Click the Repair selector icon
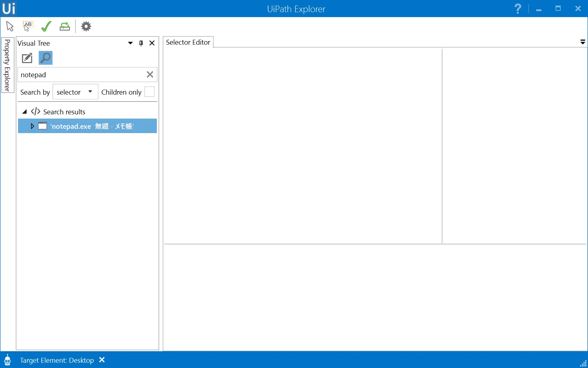Viewport: 588px width, 368px height. [65, 26]
